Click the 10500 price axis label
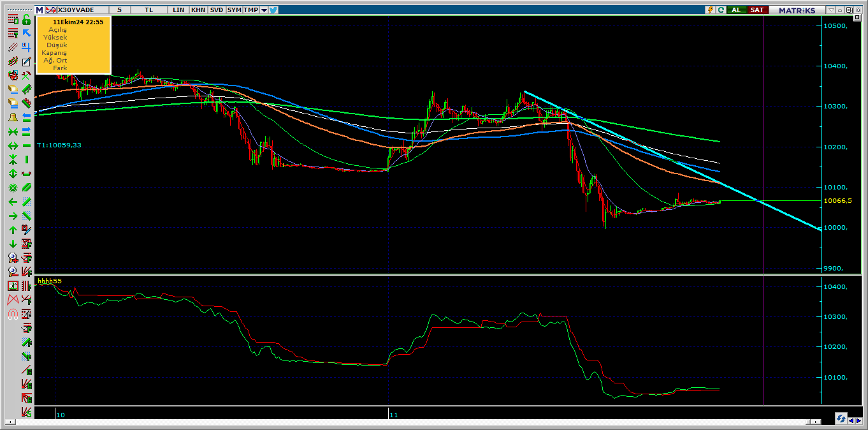868x430 pixels. [836, 26]
